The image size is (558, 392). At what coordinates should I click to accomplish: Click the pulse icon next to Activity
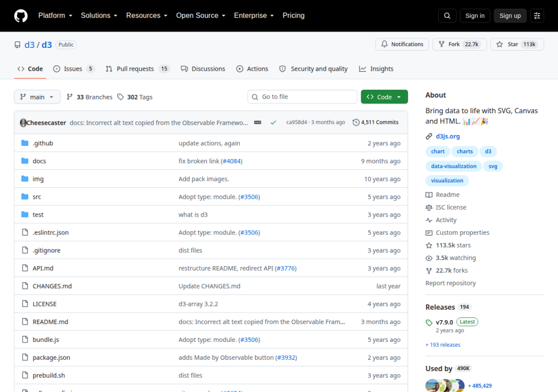click(429, 220)
